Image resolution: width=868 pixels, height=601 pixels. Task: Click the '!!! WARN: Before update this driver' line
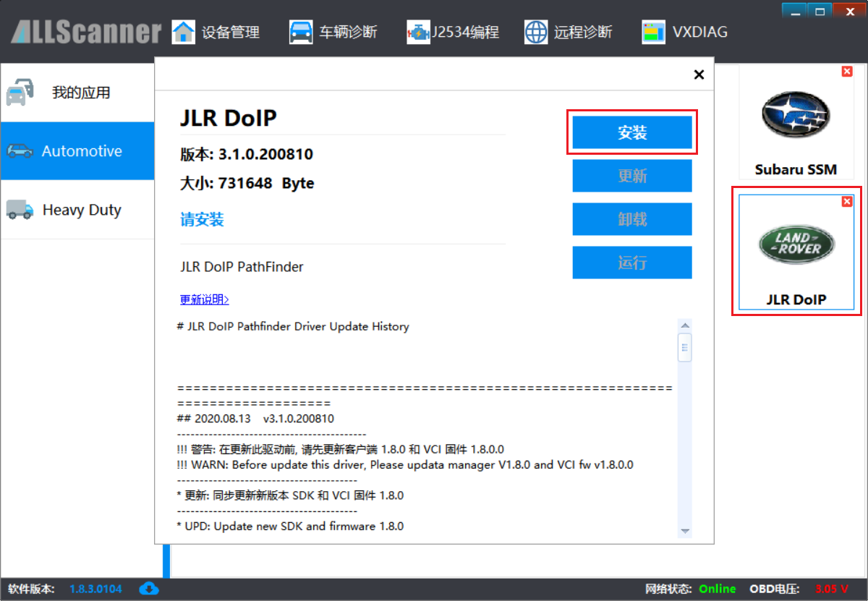click(x=405, y=465)
